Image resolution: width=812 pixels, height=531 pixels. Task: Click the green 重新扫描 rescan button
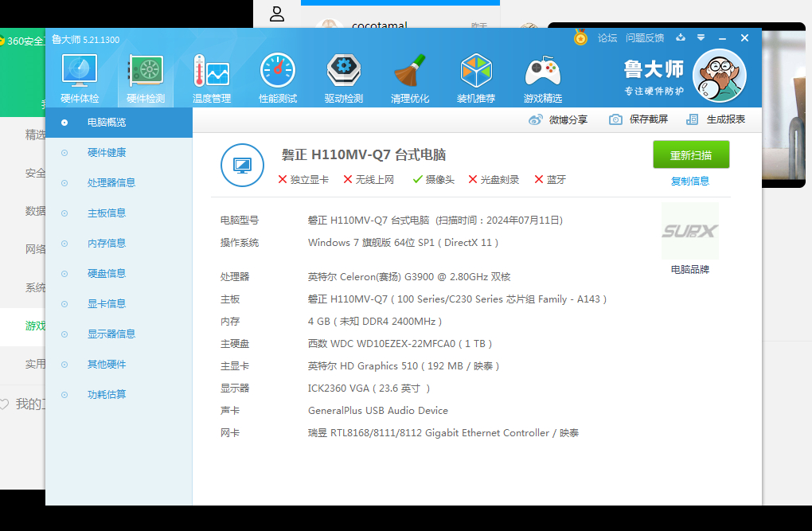tap(691, 155)
